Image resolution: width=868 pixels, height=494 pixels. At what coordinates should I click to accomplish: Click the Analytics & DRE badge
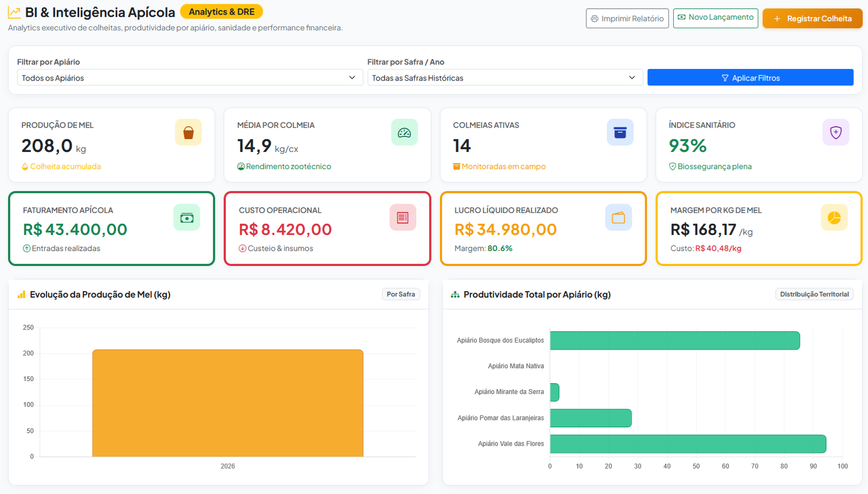221,11
